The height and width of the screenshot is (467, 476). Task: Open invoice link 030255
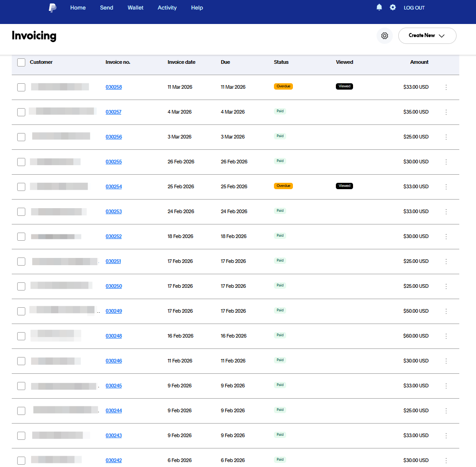pyautogui.click(x=113, y=162)
